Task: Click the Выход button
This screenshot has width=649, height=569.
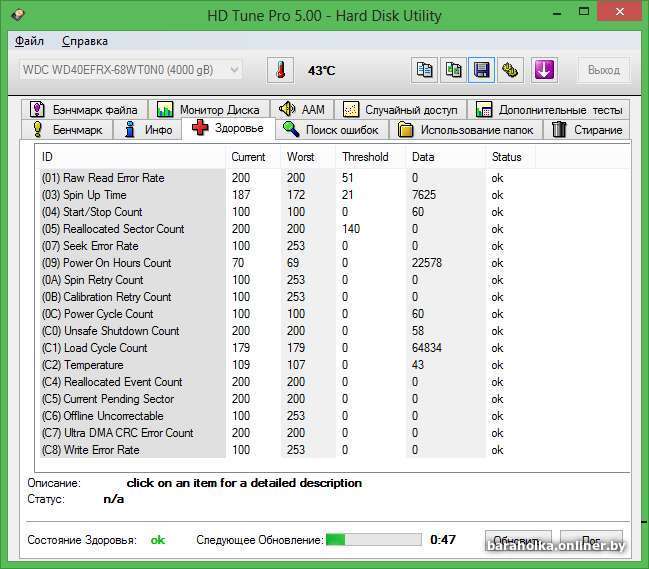Action: pyautogui.click(x=604, y=70)
